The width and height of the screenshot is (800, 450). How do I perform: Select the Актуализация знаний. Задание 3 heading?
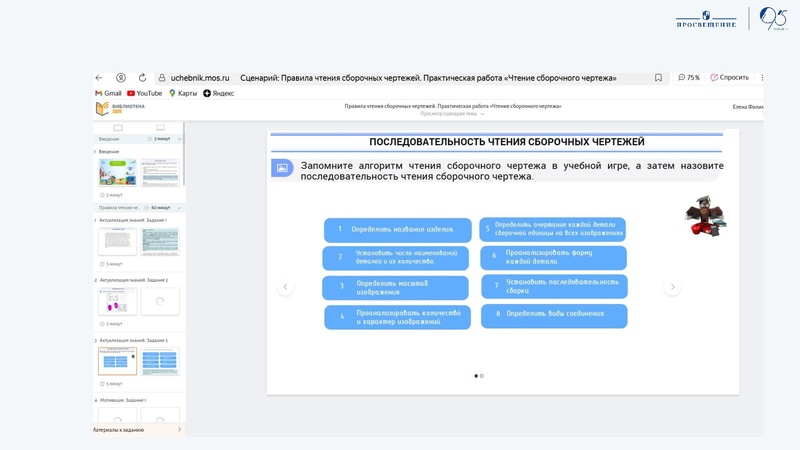tap(134, 340)
